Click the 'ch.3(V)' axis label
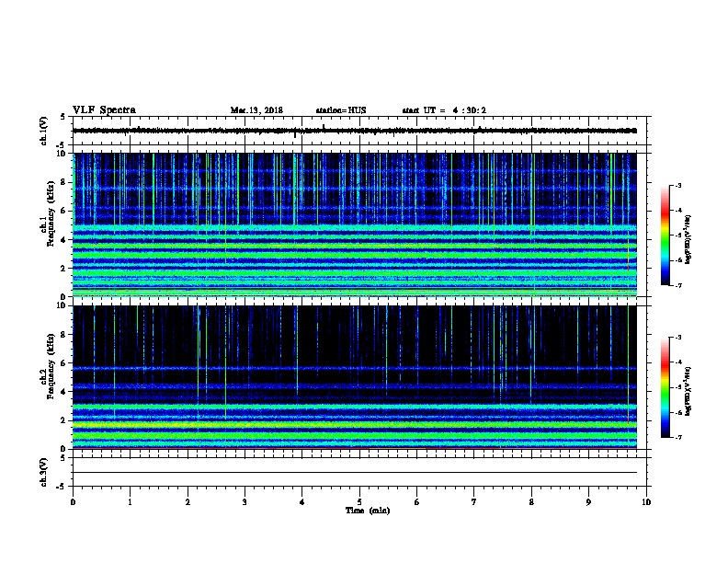This screenshot has height=563, width=728. click(44, 472)
